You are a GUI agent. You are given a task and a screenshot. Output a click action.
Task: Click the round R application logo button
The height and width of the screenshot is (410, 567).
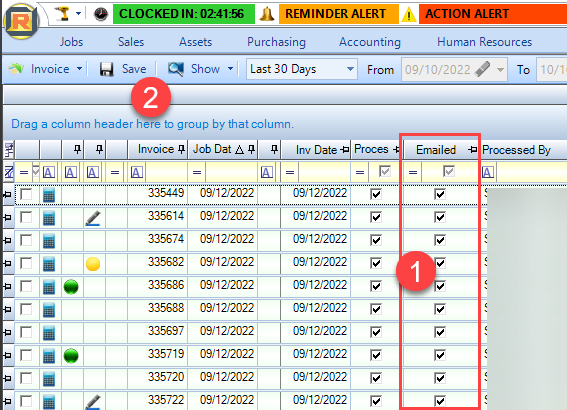(21, 22)
